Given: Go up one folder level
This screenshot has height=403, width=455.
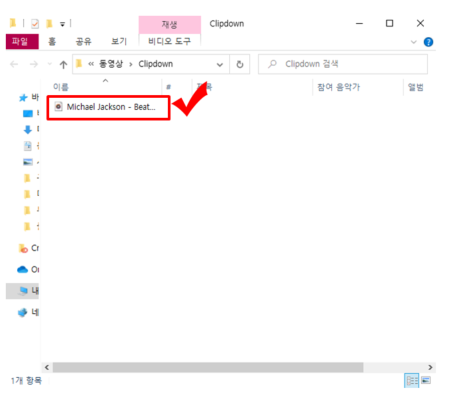Looking at the screenshot, I should tap(63, 64).
